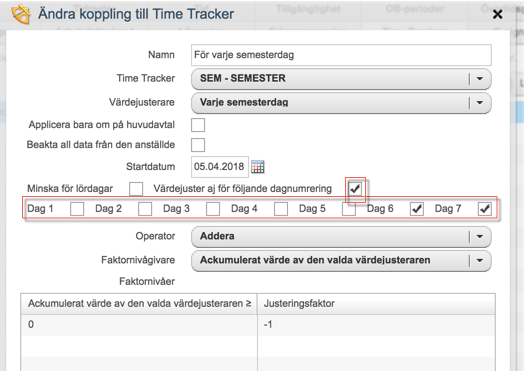Click the dialog title logo icon
Viewport: 525px width, 371px height.
21,14
